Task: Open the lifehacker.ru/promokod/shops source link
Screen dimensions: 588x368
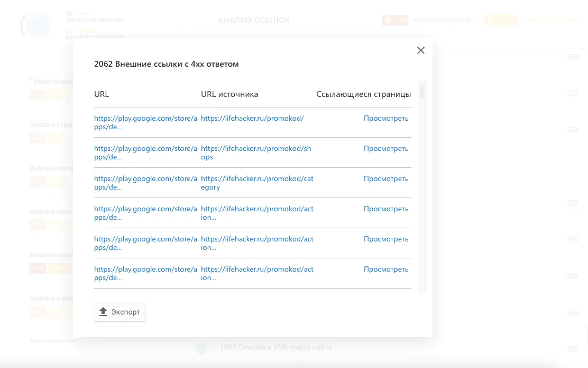Action: (256, 152)
